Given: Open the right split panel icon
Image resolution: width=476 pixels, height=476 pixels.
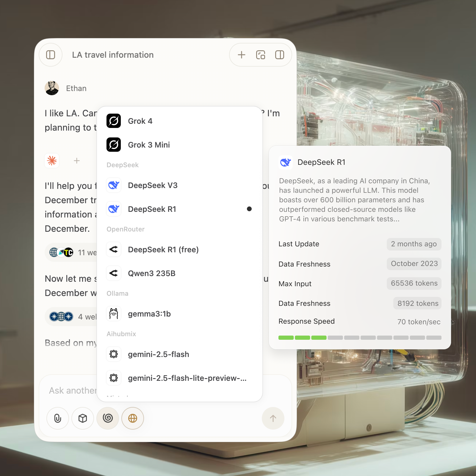Looking at the screenshot, I should pyautogui.click(x=280, y=55).
